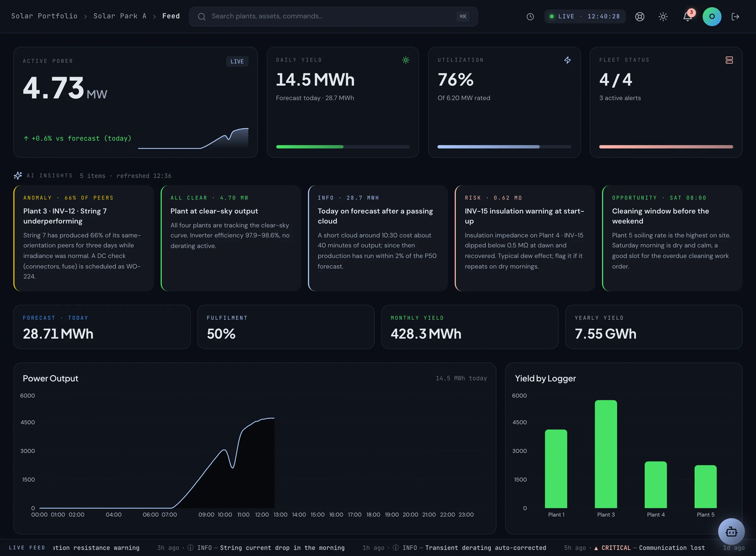Image resolution: width=756 pixels, height=556 pixels.
Task: Click the Fulfilment 50% tile
Action: [286, 327]
